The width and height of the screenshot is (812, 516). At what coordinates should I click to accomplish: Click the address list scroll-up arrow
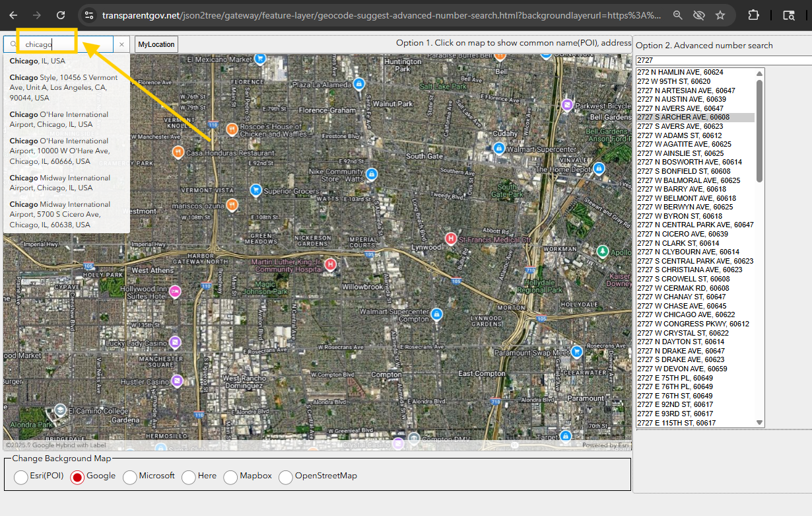pyautogui.click(x=759, y=73)
